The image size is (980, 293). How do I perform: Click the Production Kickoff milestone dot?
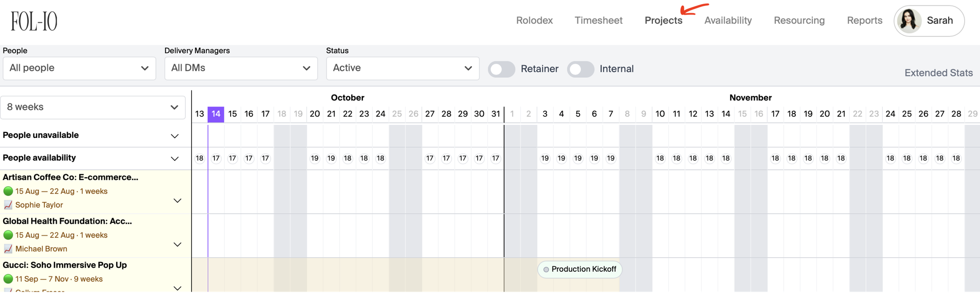(x=546, y=270)
